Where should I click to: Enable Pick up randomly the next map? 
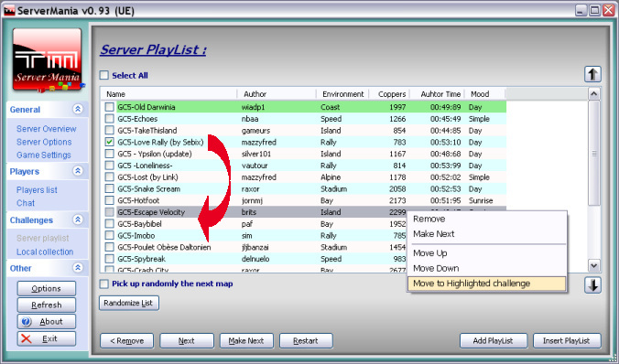(104, 284)
